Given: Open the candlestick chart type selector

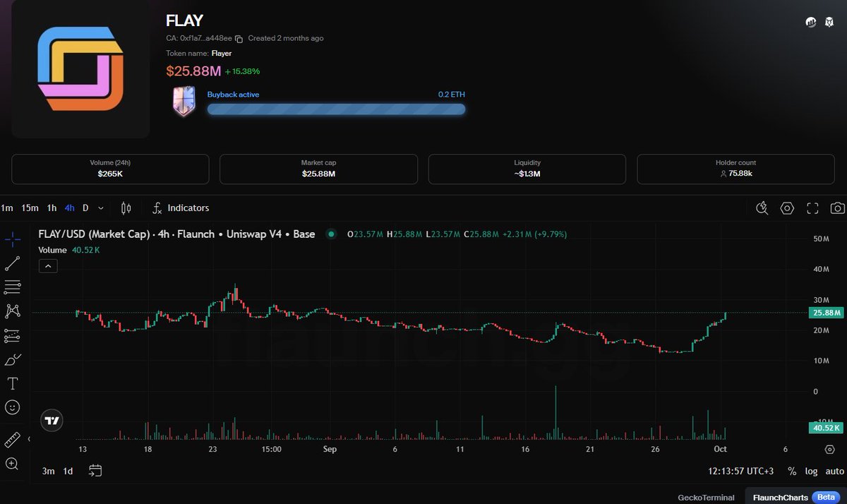Looking at the screenshot, I should point(126,208).
